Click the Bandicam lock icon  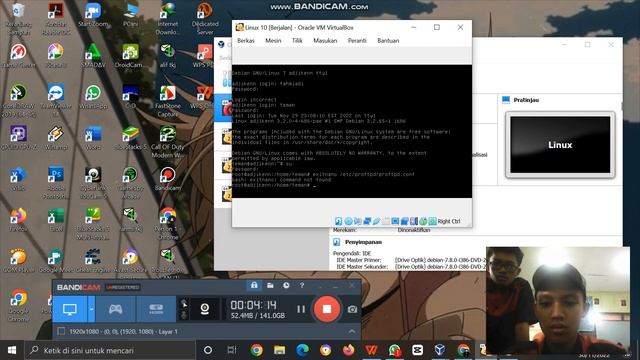(254, 285)
